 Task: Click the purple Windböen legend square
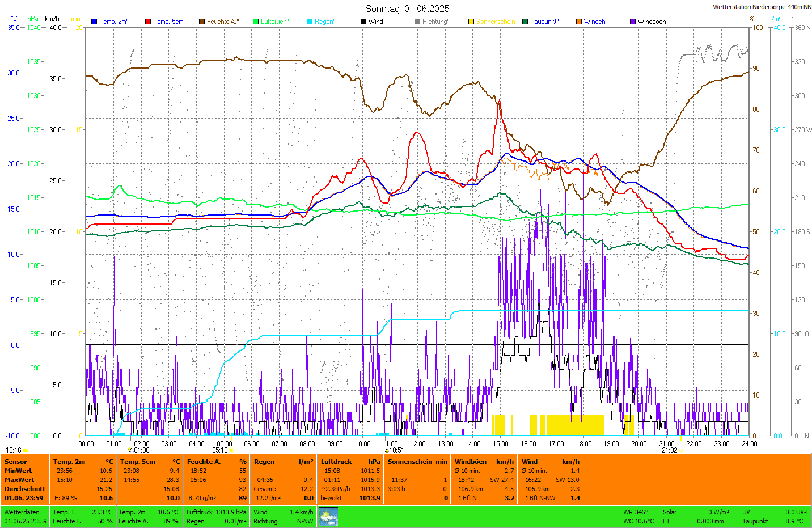pyautogui.click(x=633, y=22)
